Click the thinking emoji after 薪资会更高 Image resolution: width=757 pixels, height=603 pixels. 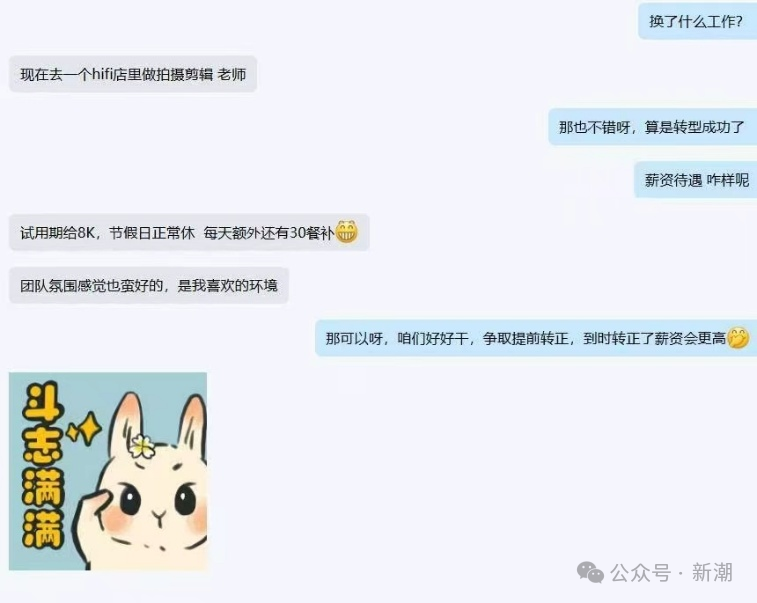pos(738,338)
